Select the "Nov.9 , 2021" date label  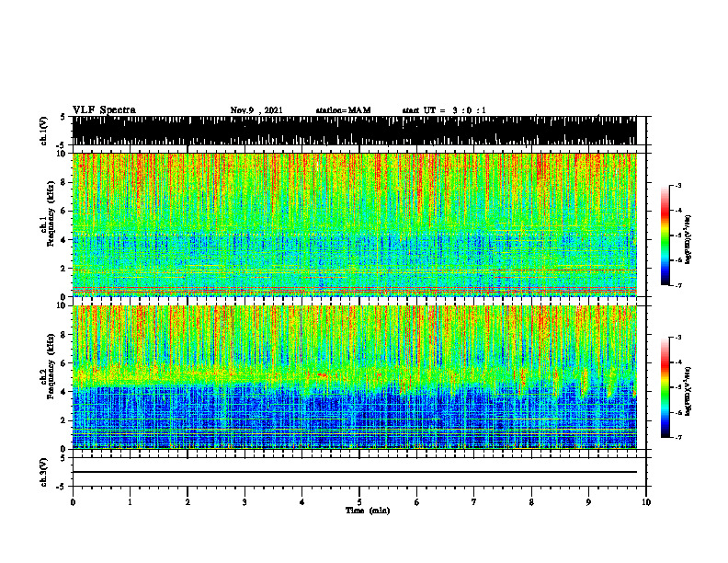point(256,110)
